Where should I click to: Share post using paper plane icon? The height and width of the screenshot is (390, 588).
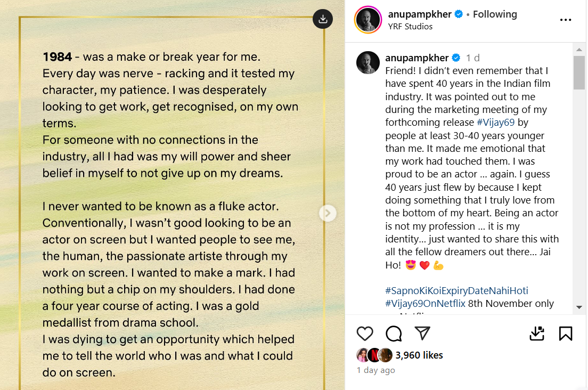[422, 334]
